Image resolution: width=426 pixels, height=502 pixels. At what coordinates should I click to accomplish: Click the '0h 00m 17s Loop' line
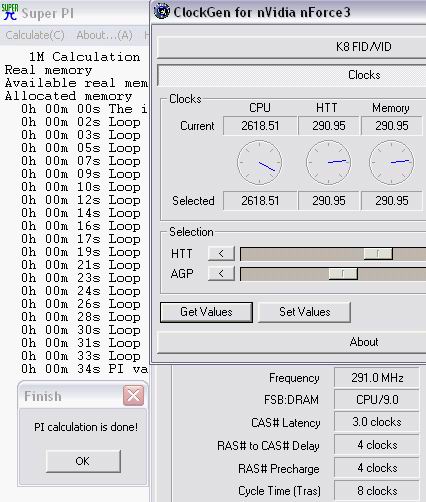click(81, 239)
